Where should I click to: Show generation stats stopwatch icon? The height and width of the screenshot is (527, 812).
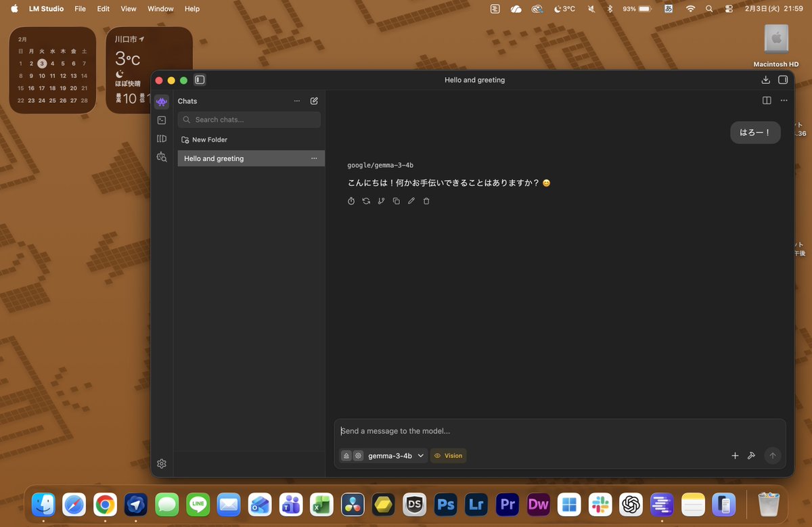[x=351, y=201]
